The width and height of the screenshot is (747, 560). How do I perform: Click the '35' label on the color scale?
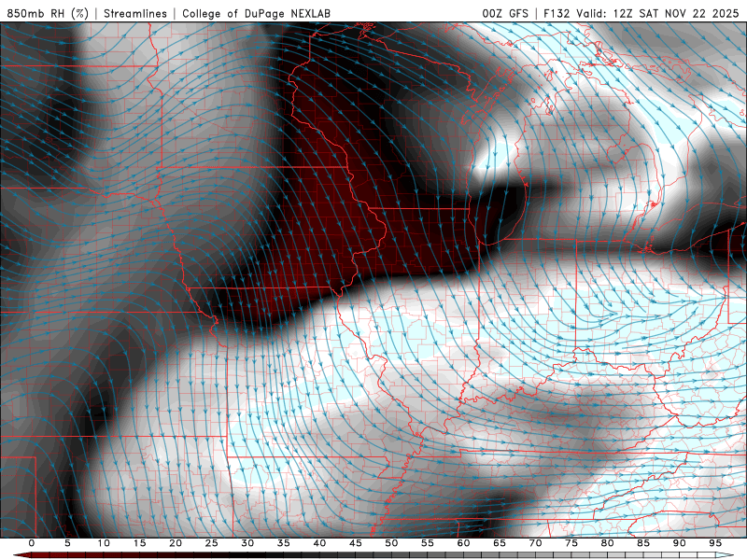click(284, 543)
